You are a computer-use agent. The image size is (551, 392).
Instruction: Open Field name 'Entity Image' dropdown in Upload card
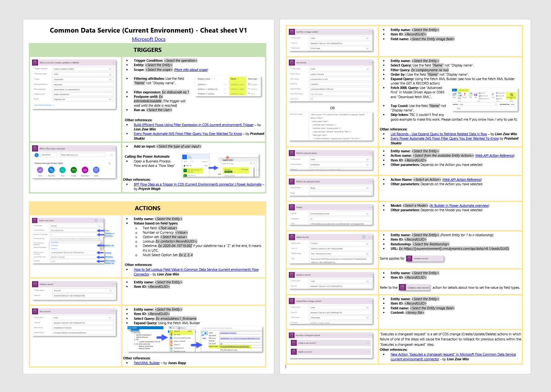coord(368,318)
